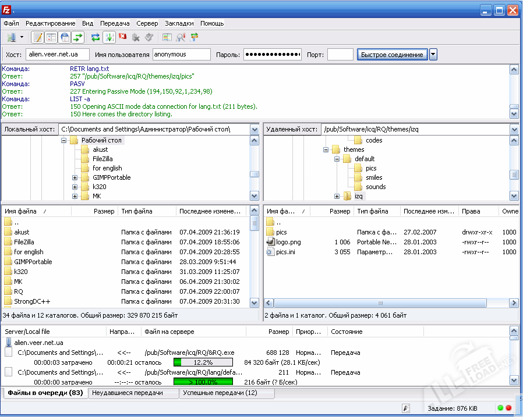
Task: Open the quick connect history dropdown arrow
Action: coord(433,55)
